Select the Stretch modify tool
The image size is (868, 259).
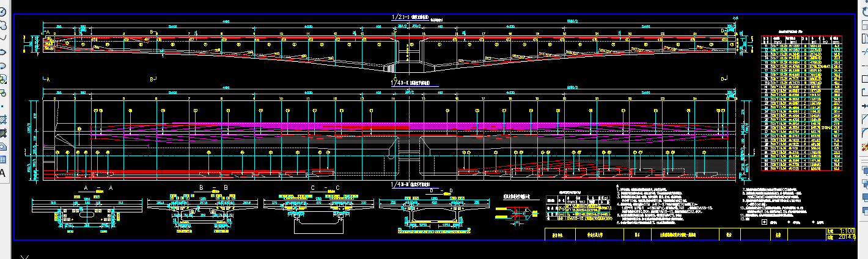[x=864, y=38]
